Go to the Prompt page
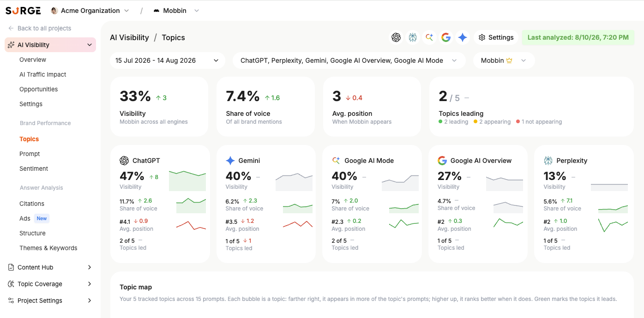This screenshot has width=644, height=318. (30, 154)
